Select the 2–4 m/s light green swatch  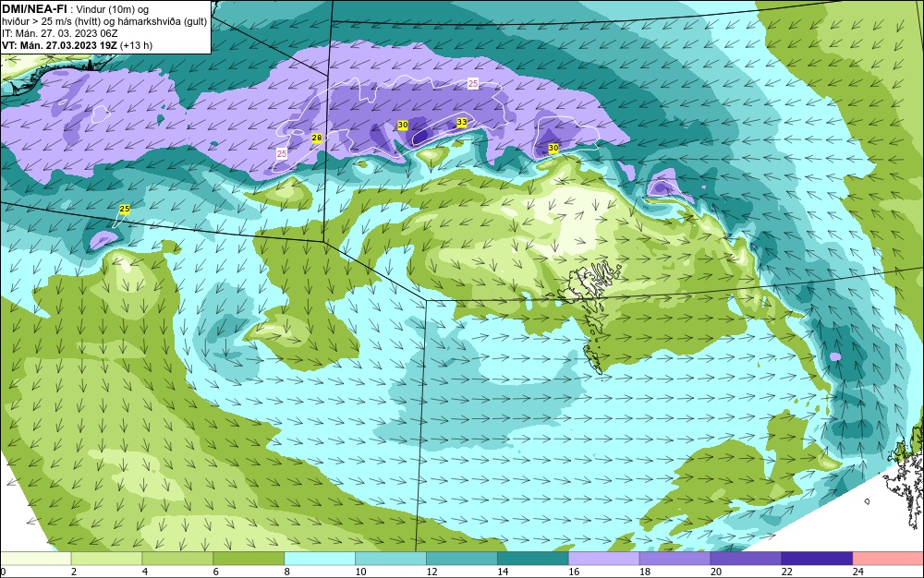pos(106,558)
